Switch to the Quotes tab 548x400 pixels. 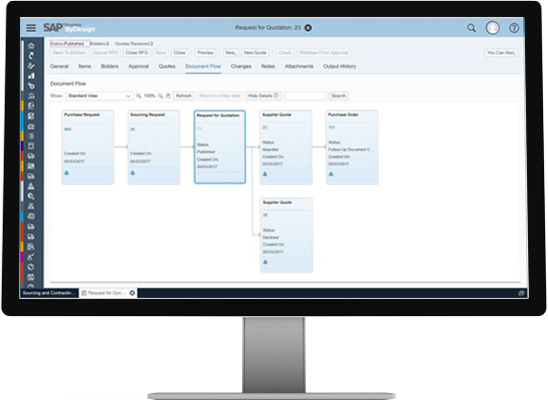coord(167,66)
